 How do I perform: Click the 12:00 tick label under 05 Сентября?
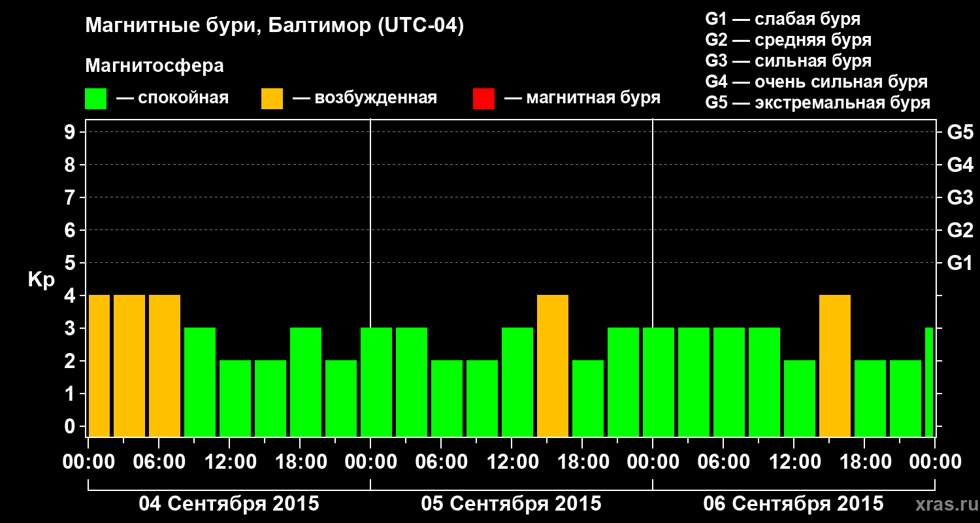click(512, 462)
